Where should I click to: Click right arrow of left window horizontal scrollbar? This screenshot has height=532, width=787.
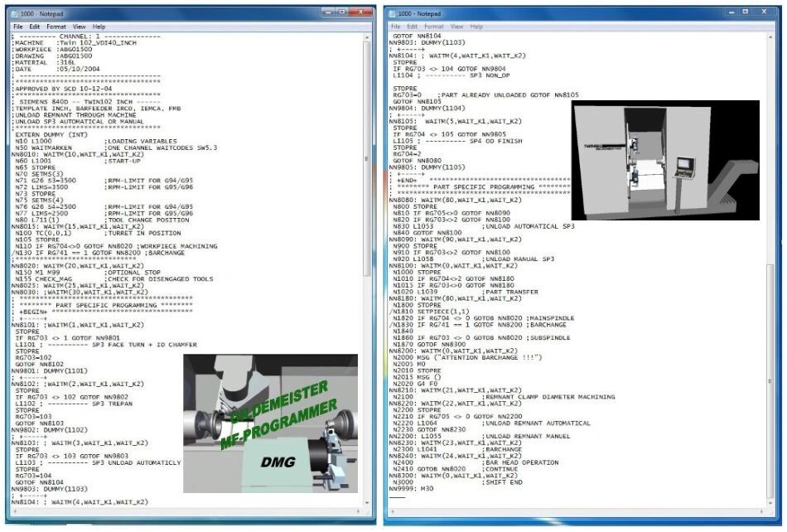pos(359,511)
